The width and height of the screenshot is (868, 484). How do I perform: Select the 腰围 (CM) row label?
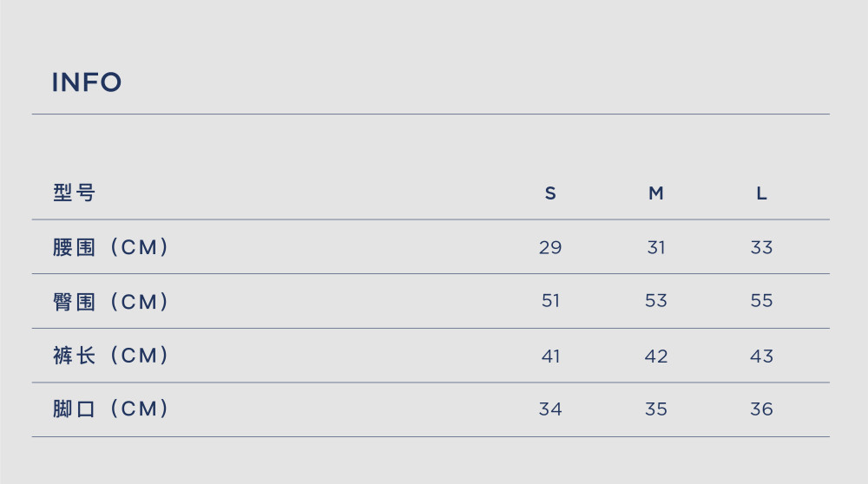click(110, 247)
